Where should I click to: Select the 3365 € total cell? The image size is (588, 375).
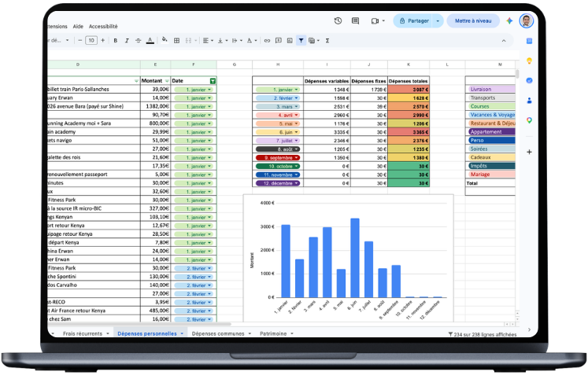coord(409,132)
